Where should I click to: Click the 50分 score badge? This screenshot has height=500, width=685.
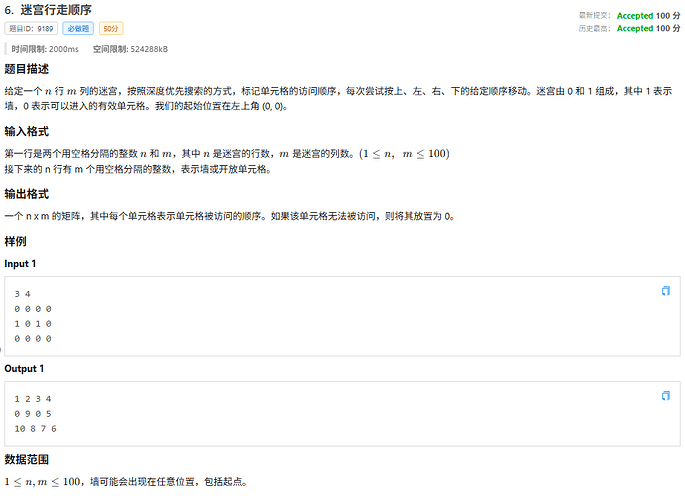point(111,28)
